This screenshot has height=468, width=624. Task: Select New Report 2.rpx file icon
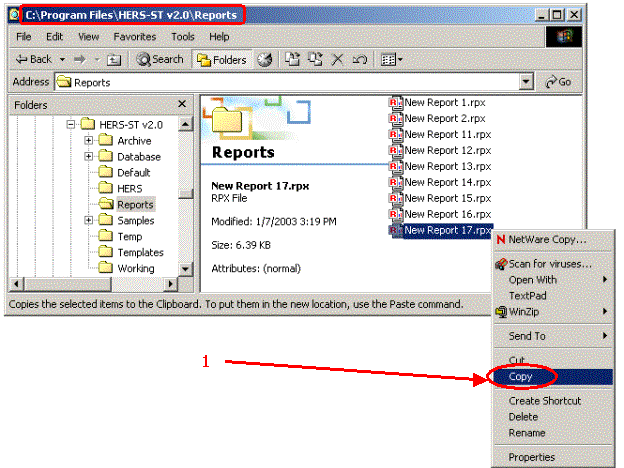[x=395, y=119]
